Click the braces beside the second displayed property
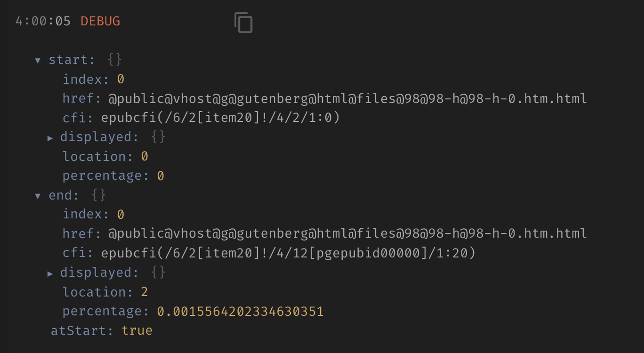 coord(158,272)
